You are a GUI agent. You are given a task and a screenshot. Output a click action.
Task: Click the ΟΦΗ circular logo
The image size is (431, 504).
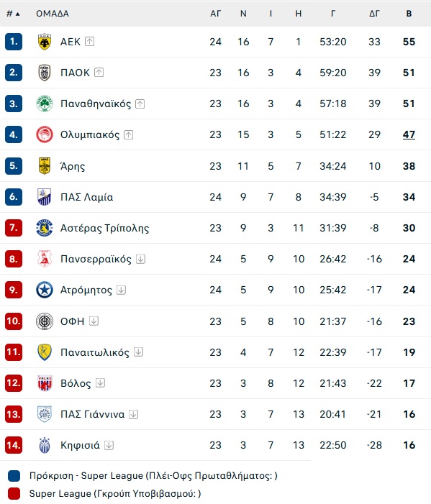coord(45,321)
